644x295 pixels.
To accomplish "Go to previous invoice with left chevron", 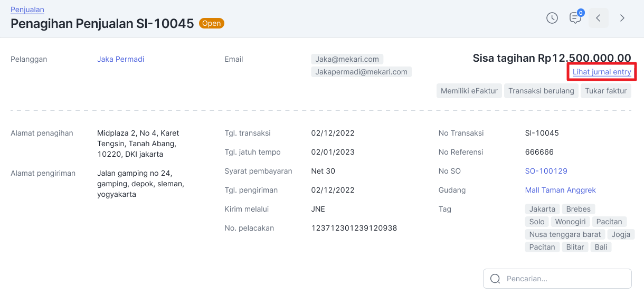I will (598, 18).
